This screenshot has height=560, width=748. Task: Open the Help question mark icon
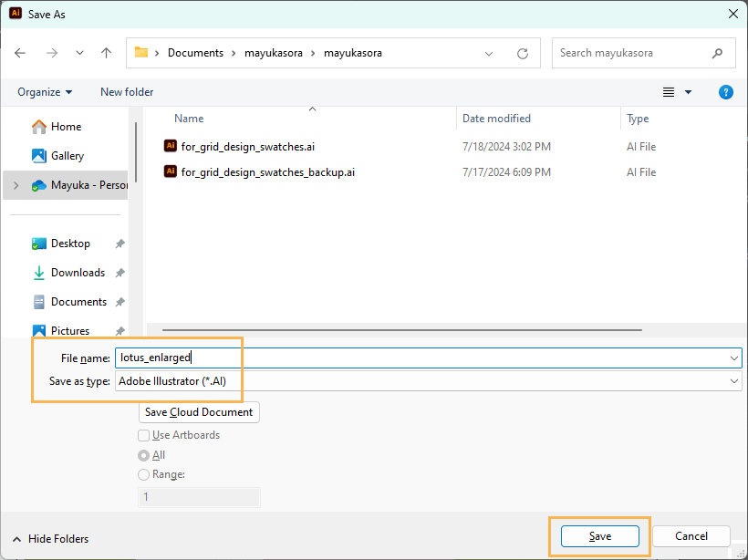click(x=726, y=92)
